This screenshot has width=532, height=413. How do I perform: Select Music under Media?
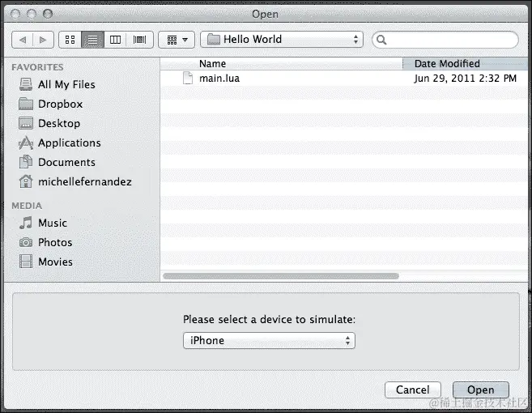tap(53, 223)
